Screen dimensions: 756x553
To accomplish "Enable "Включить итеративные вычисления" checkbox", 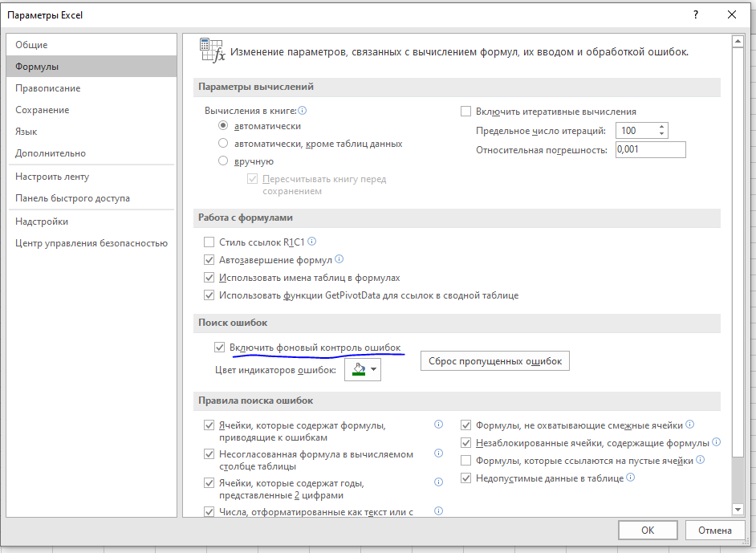I will coord(465,112).
